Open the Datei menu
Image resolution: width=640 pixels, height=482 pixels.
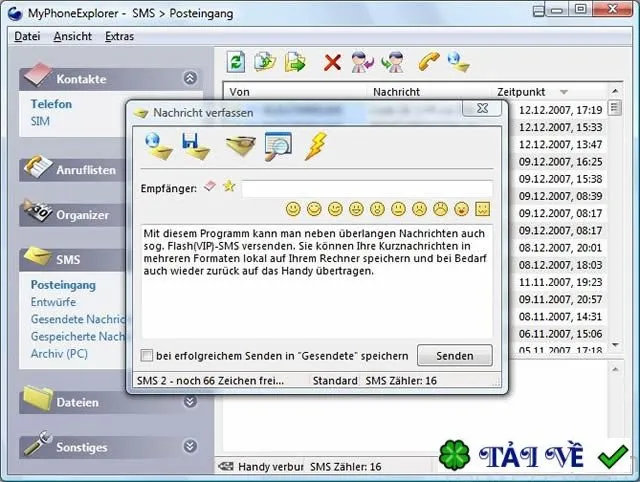pos(27,36)
